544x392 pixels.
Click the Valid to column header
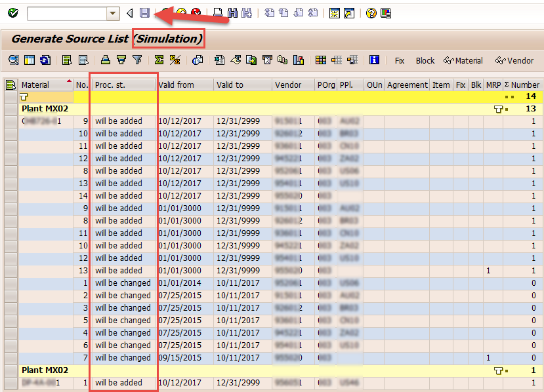242,85
